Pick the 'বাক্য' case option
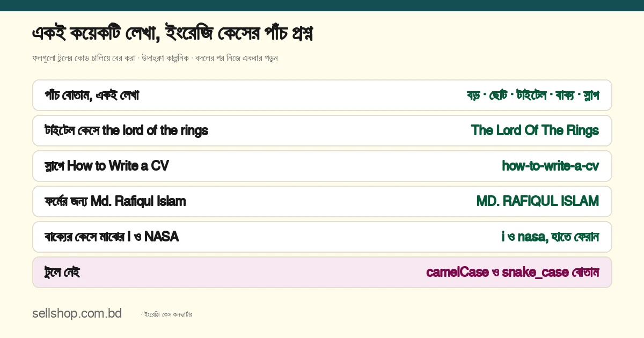Screen dimensions: 644x338 tap(565, 95)
